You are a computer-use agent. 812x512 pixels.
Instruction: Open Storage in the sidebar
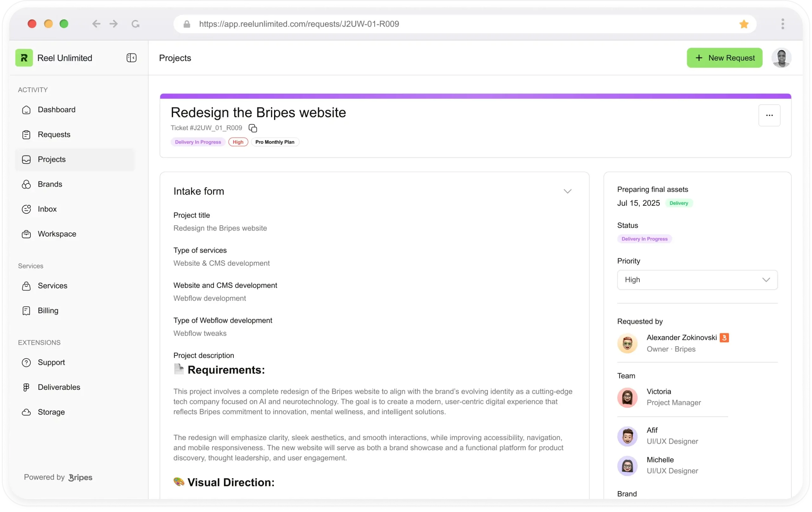(75, 412)
